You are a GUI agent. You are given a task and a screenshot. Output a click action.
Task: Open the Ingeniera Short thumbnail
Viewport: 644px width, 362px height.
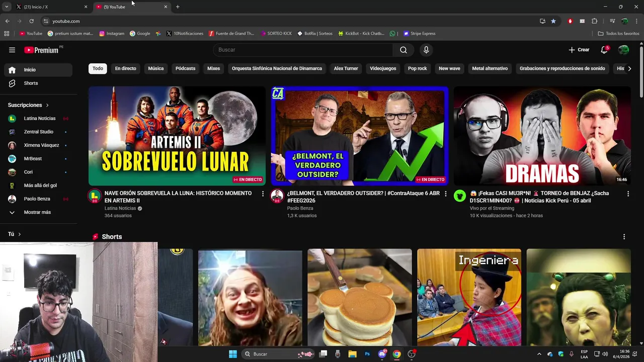coord(469,297)
